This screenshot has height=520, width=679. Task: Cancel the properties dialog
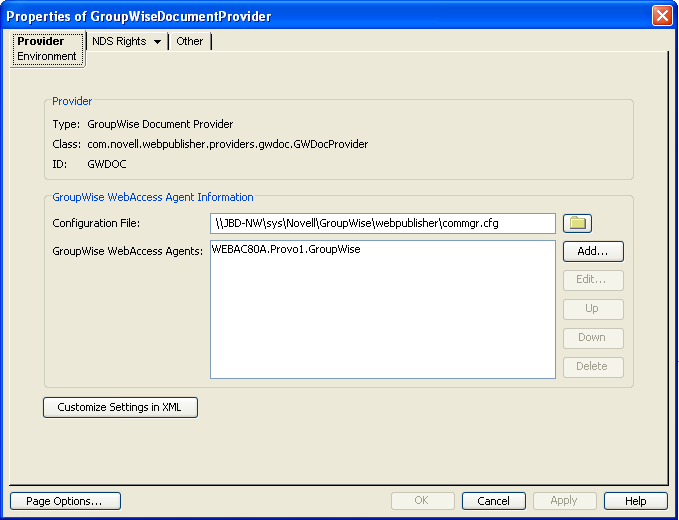click(494, 501)
